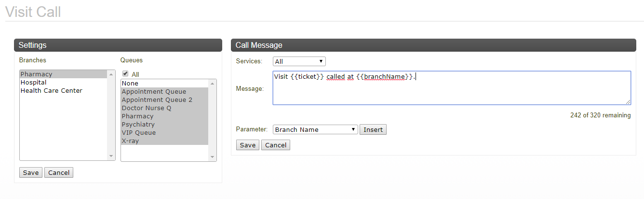
Task: Select Health Care Center branch
Action: (x=63, y=91)
